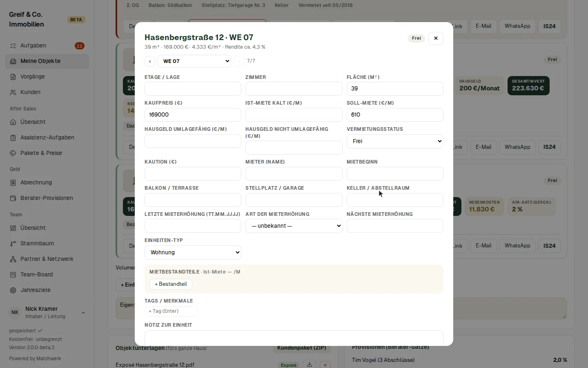Click the Hausgeld umlagefähig input field

[x=193, y=141]
